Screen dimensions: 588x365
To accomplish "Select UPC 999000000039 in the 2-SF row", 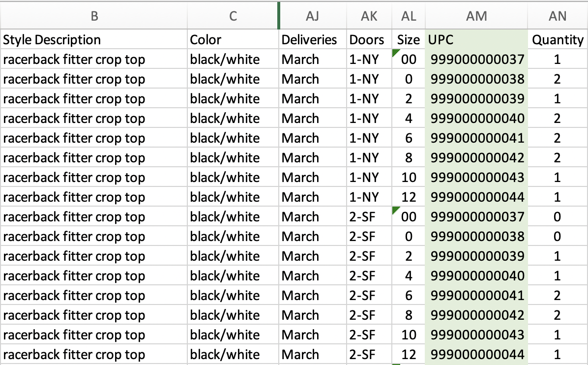I will click(x=476, y=256).
